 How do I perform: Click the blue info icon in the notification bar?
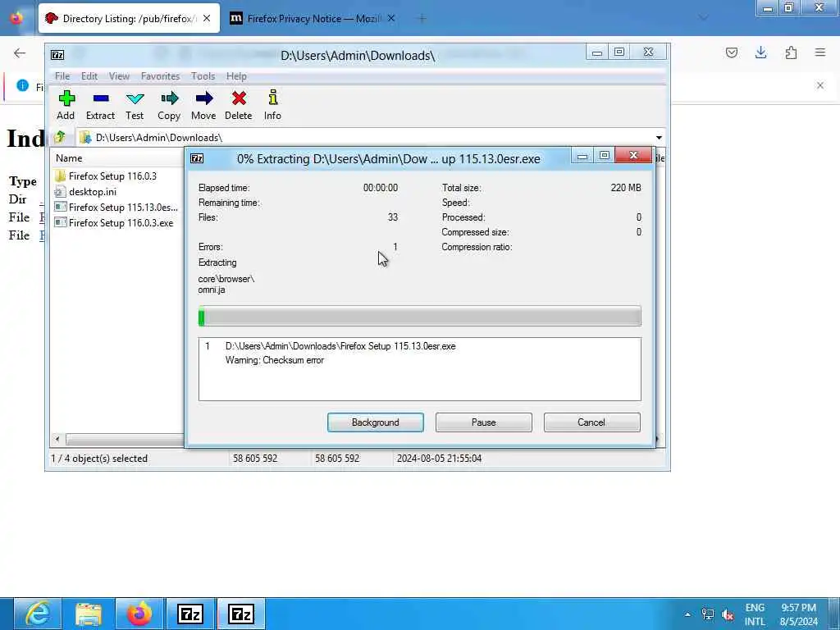(22, 85)
